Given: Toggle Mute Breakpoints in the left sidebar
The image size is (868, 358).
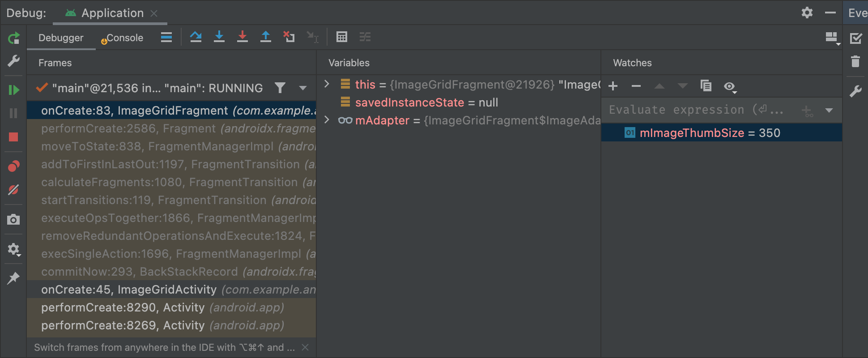Looking at the screenshot, I should pyautogui.click(x=14, y=190).
